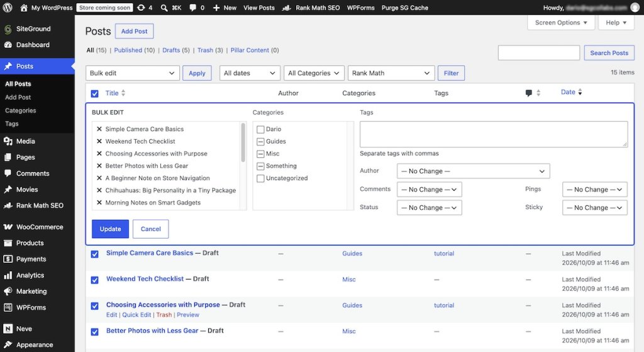644x352 pixels.
Task: Expand the Help tab
Action: [616, 23]
